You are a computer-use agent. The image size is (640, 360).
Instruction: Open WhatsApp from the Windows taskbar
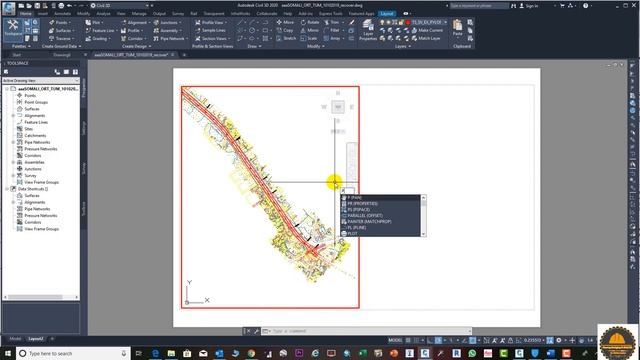click(x=472, y=353)
